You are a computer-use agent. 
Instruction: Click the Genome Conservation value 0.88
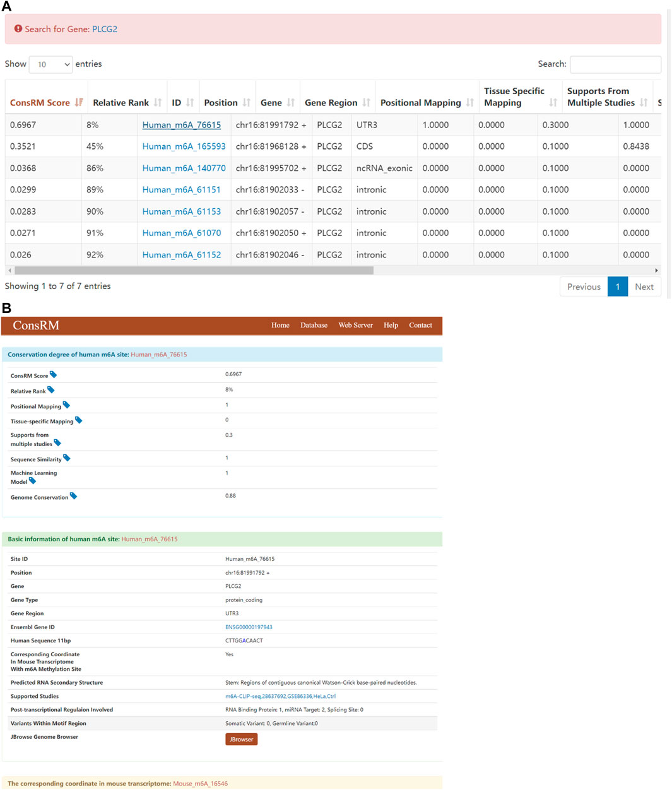[x=230, y=496]
